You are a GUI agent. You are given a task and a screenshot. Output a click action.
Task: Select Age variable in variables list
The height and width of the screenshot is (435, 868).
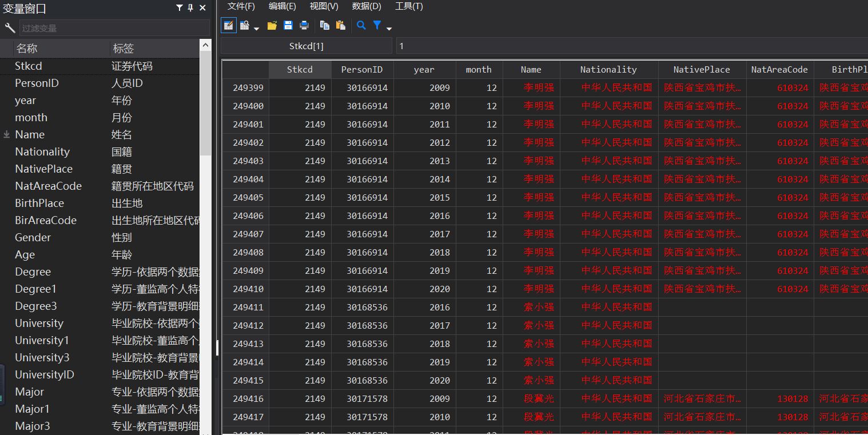pos(100,254)
